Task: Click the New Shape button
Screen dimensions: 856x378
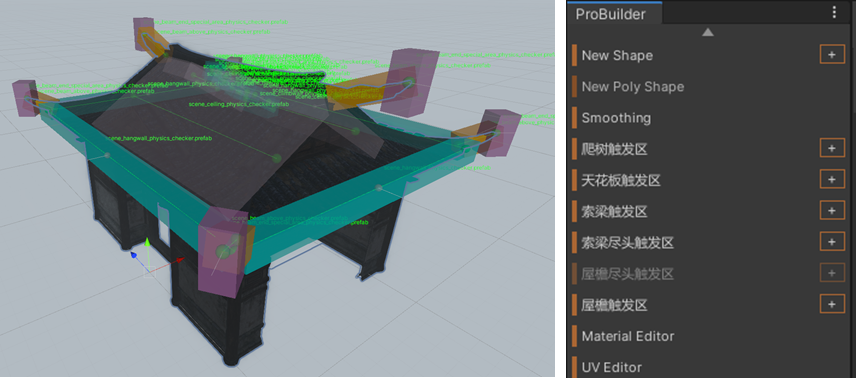Action: coord(617,55)
